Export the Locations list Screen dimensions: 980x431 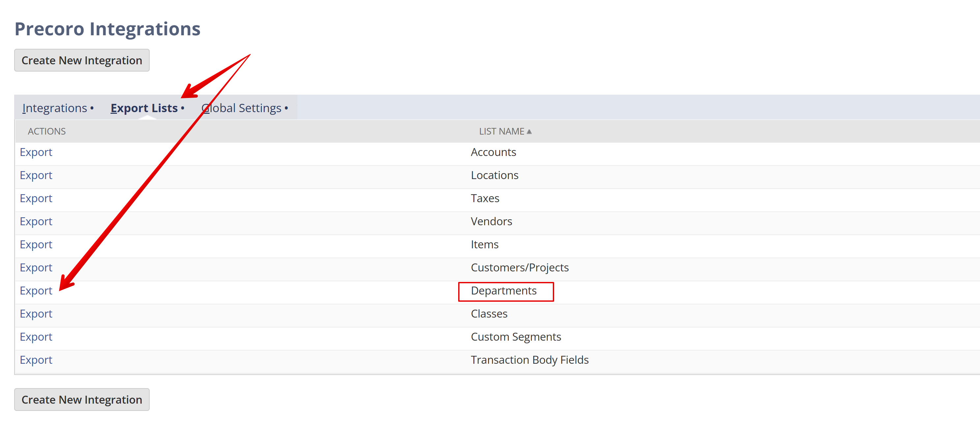(36, 175)
